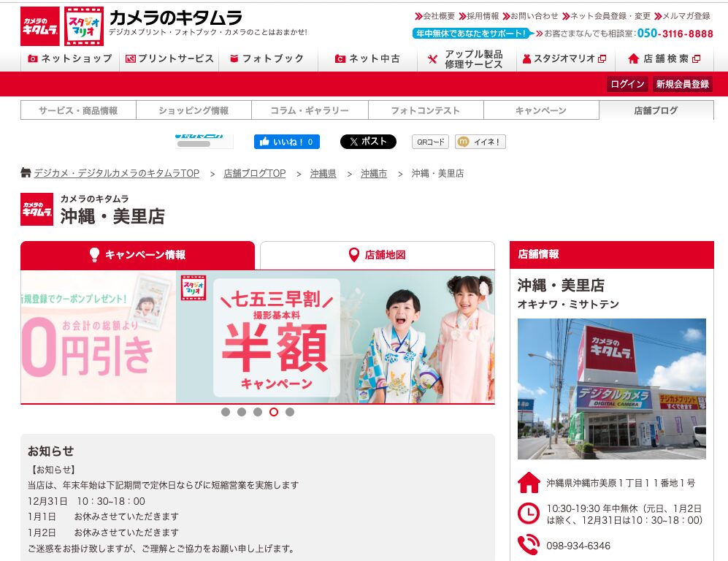Click the Kitamura logo beside 沖縄・美里店 title

click(37, 209)
